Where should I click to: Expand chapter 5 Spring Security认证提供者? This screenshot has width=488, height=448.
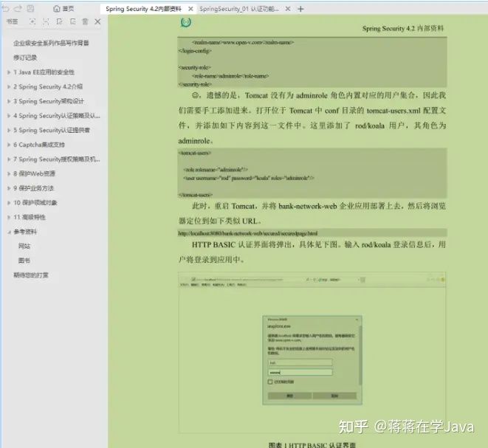[9, 130]
